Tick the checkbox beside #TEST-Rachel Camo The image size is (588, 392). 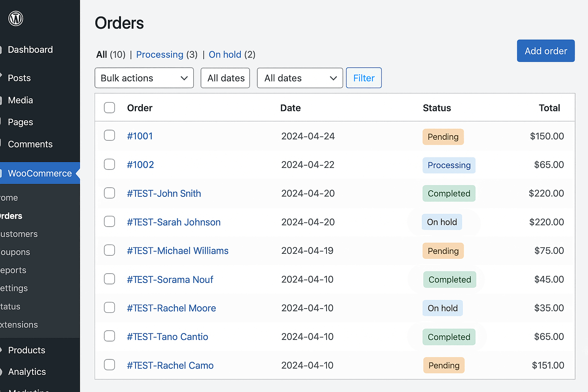tap(109, 365)
